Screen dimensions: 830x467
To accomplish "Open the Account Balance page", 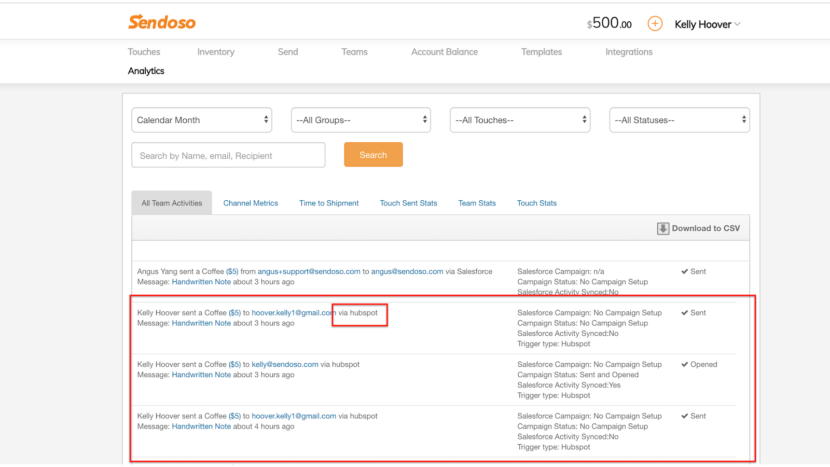I will click(x=444, y=52).
